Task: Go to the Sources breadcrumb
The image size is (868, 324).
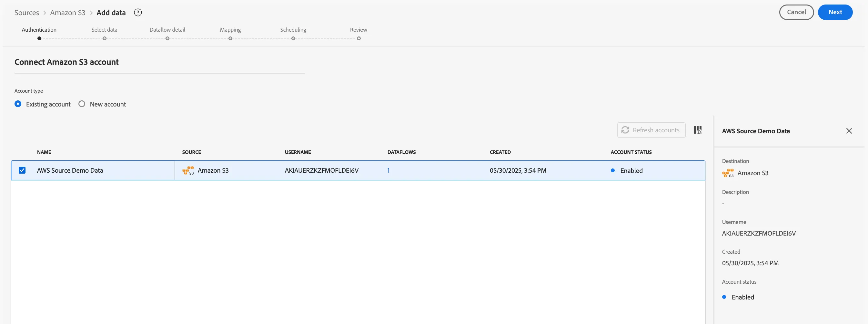Action: pyautogui.click(x=26, y=13)
